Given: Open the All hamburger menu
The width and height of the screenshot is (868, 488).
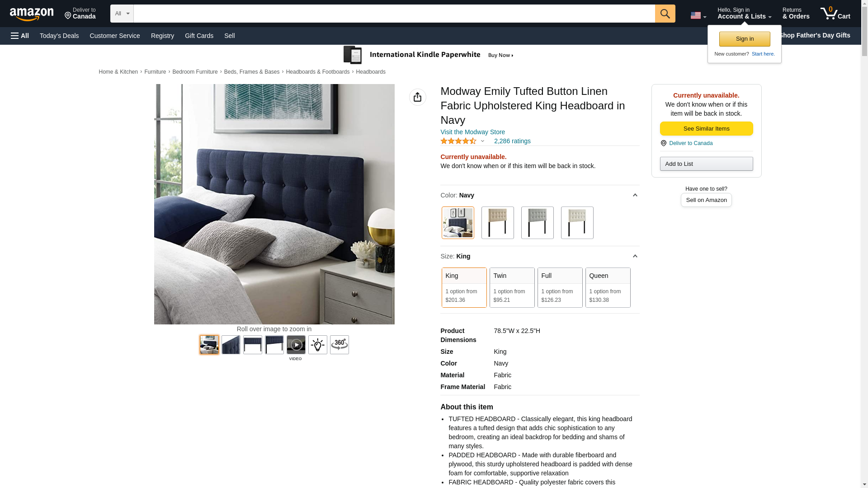Looking at the screenshot, I should click(x=20, y=36).
